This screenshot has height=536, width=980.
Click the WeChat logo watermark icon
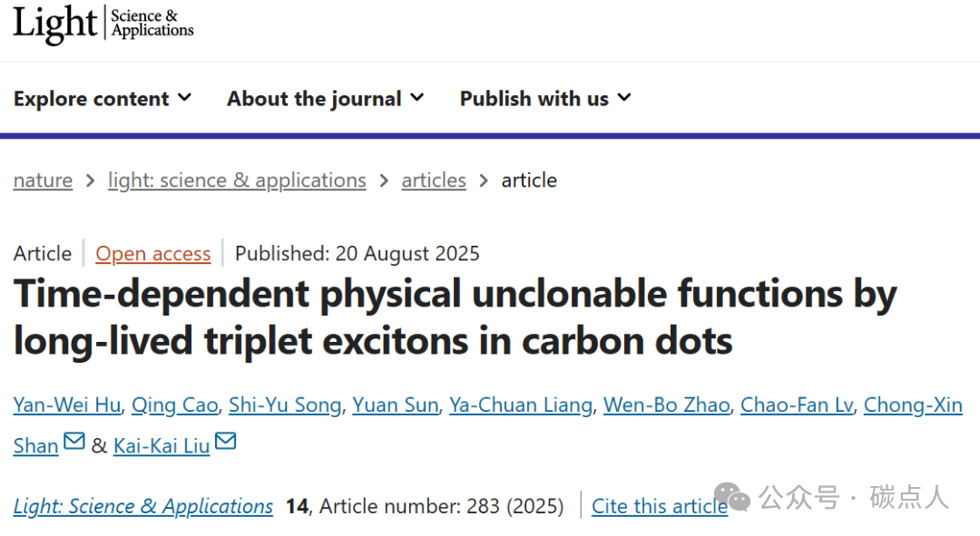pos(732,497)
